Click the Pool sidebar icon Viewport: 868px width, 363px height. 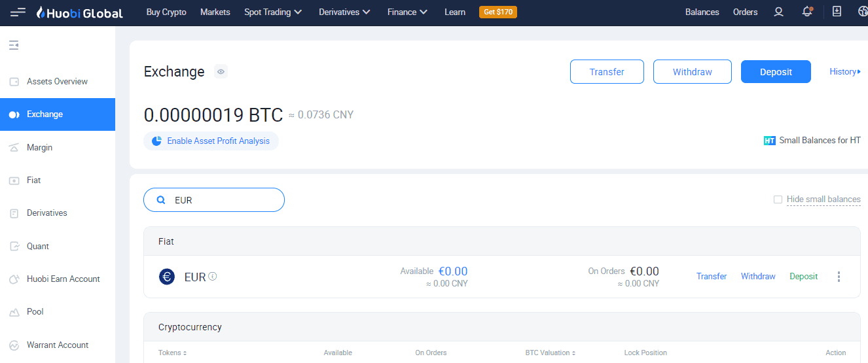click(14, 312)
